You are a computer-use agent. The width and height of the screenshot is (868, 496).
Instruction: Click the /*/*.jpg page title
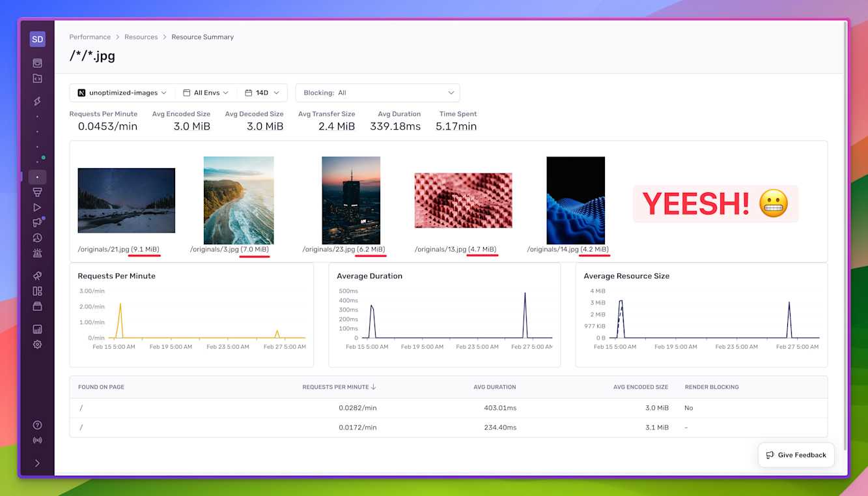(x=92, y=56)
